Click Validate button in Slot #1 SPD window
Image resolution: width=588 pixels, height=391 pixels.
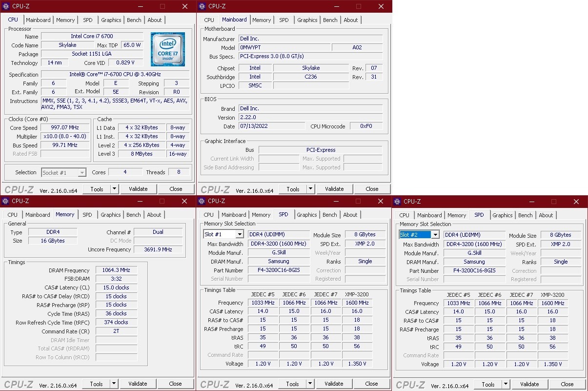click(334, 384)
